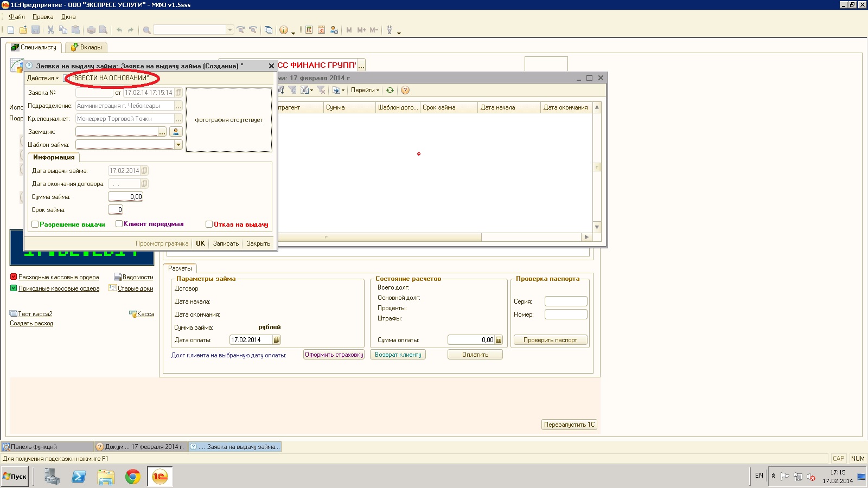
Task: Click the Сумма займа input field
Action: 125,197
